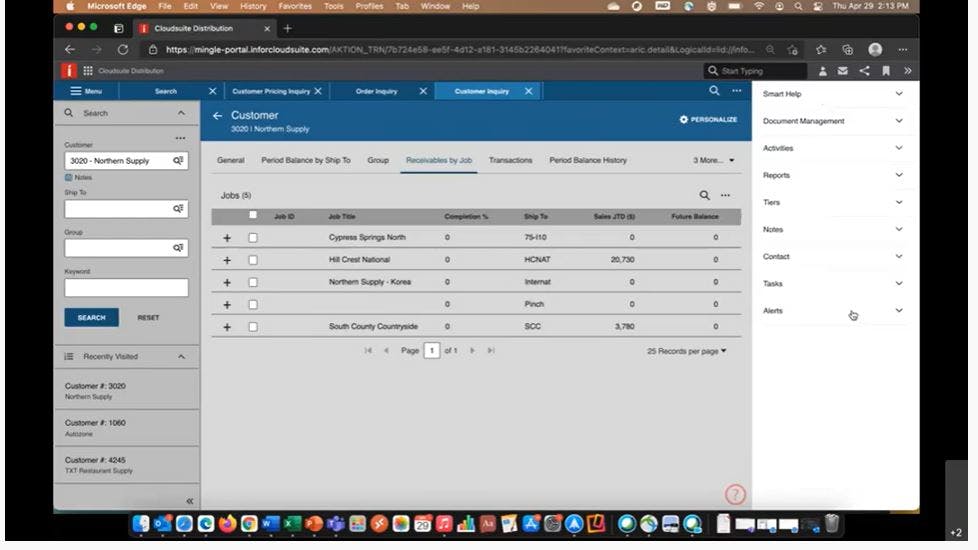Check the Hill Crest National row checkbox

(x=253, y=260)
